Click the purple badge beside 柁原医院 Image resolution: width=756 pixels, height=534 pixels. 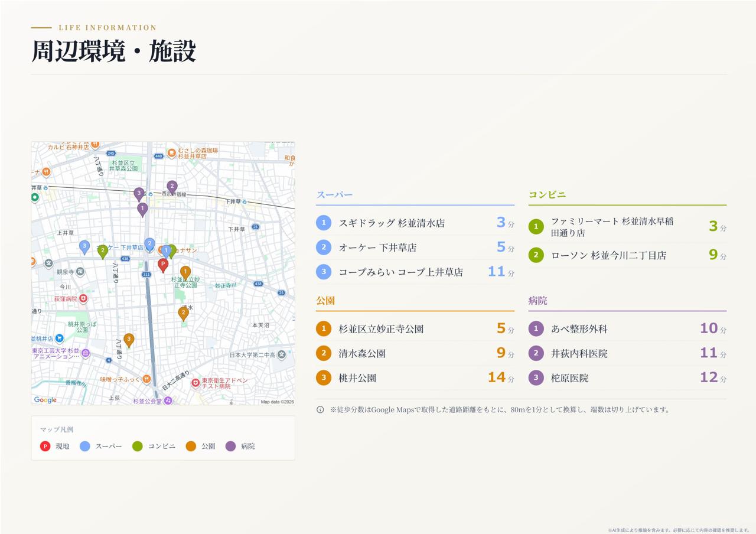[536, 377]
